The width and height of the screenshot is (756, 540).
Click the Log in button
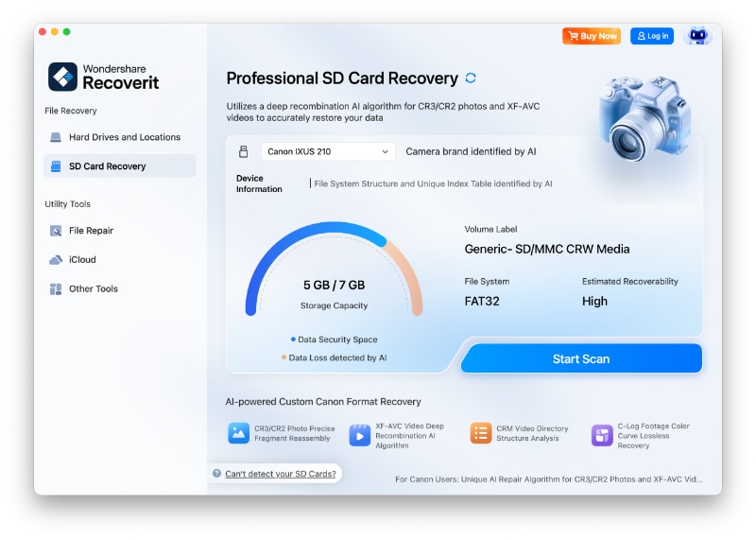coord(652,36)
